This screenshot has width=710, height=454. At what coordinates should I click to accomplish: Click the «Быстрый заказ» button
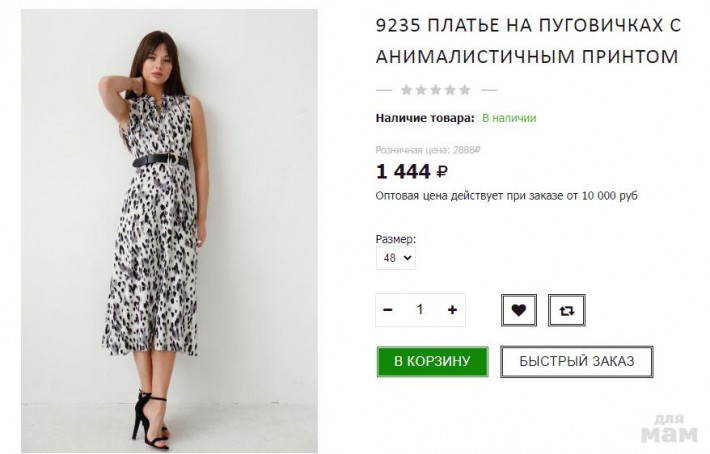(x=576, y=361)
